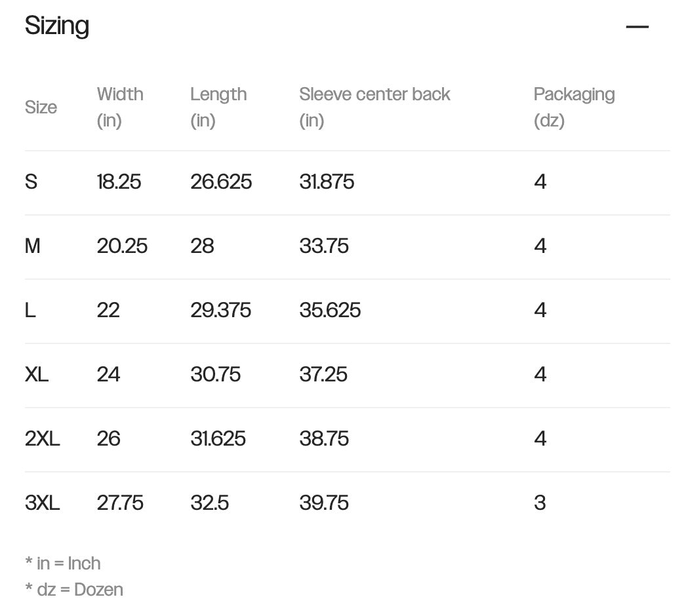Select the 2XL size row label
686x616 pixels.
tap(43, 439)
